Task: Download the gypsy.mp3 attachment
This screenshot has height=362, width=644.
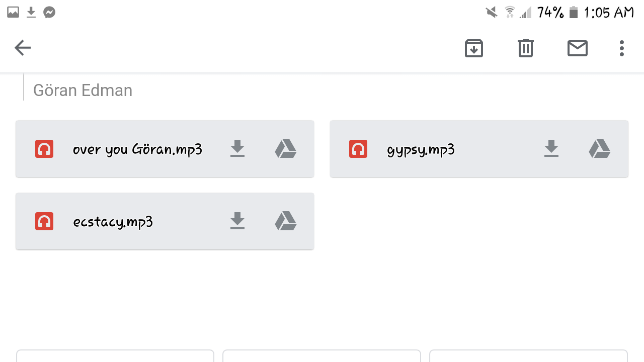Action: coord(551,149)
